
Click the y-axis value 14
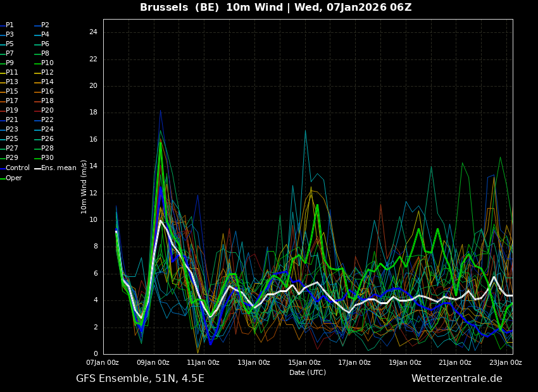[93, 166]
